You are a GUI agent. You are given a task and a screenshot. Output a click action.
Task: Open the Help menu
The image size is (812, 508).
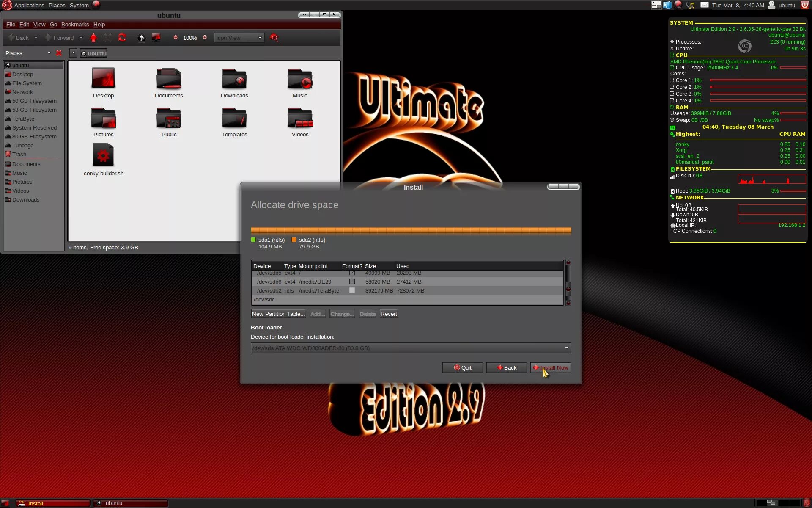point(99,25)
